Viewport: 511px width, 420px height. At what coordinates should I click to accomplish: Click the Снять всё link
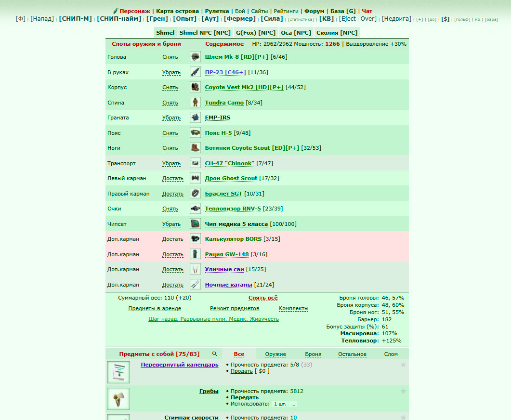(x=263, y=298)
